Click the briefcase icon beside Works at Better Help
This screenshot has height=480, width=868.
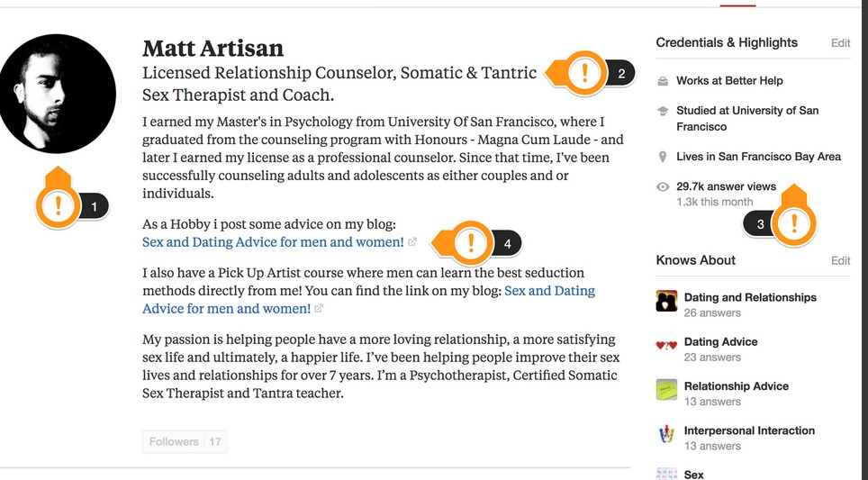[663, 81]
